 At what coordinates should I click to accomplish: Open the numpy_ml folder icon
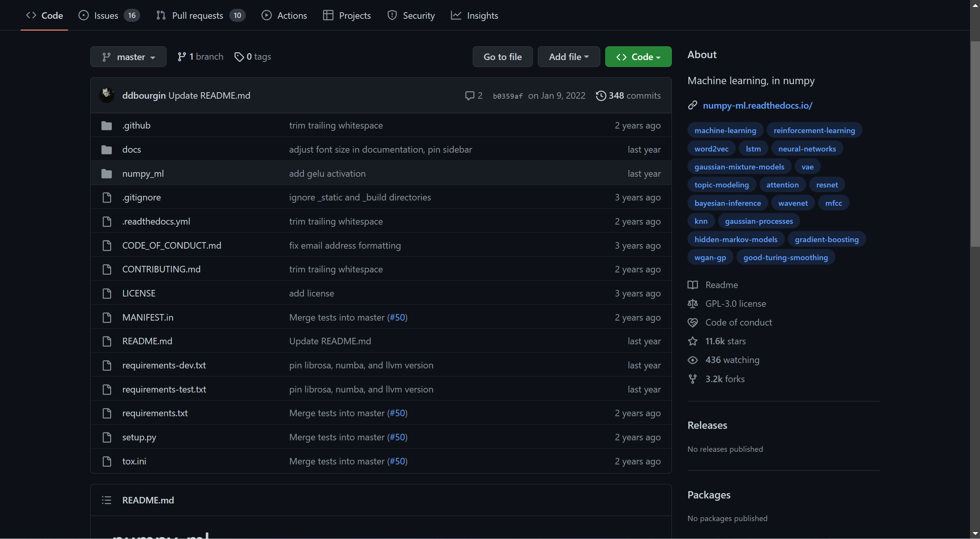pyautogui.click(x=106, y=174)
